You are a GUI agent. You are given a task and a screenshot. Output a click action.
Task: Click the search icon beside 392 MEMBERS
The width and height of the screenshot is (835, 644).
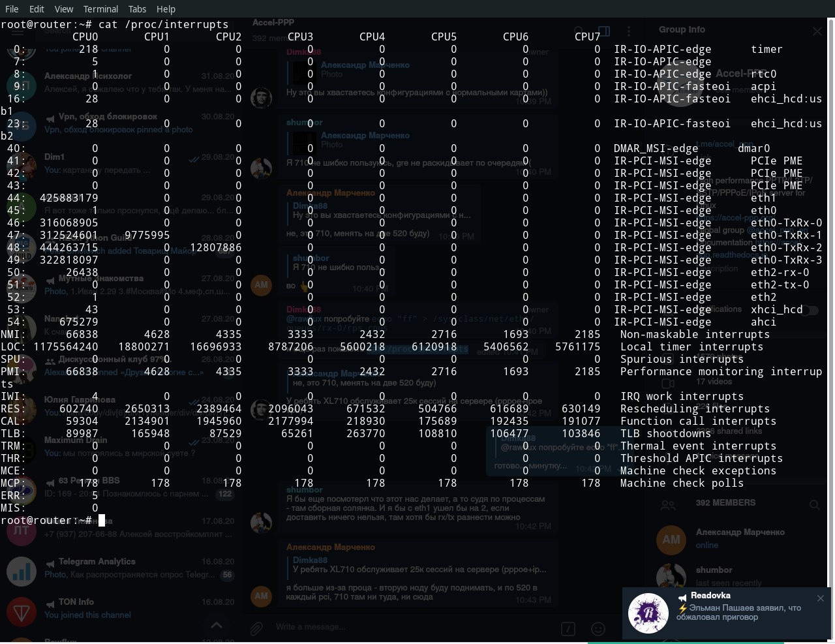point(815,504)
